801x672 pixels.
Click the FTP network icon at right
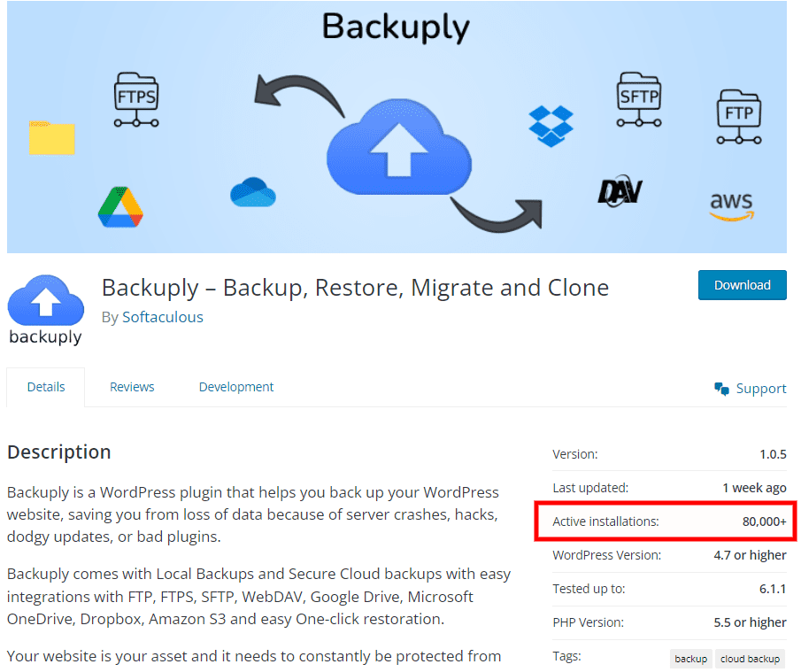[739, 118]
